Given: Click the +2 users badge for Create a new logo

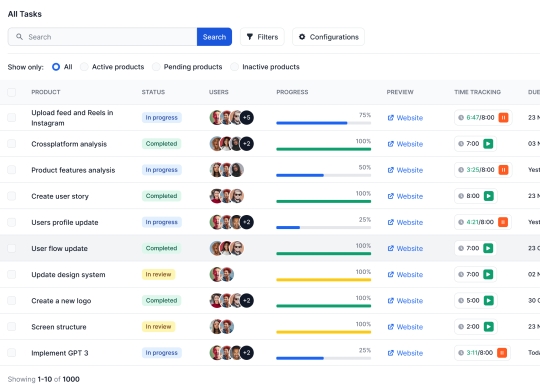Looking at the screenshot, I should [247, 300].
